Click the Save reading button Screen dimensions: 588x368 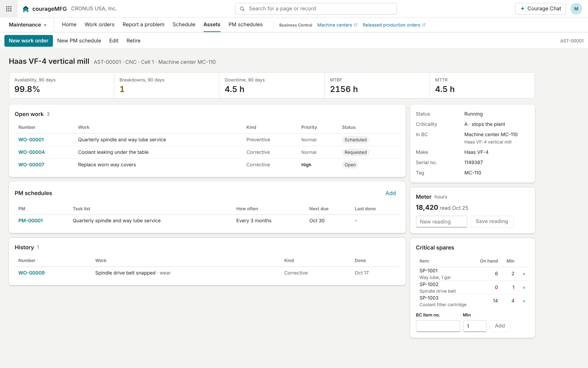492,221
